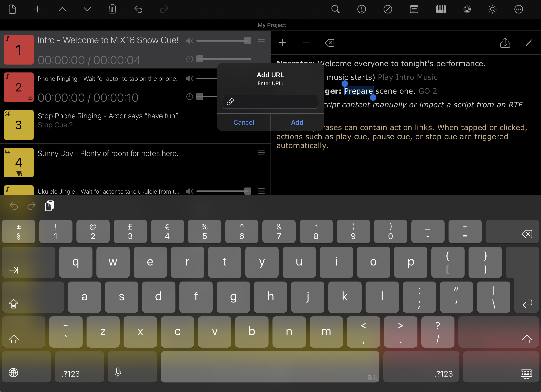Tap the keyboard tab key
Screen dimensions: 541x392
pyautogui.click(x=28, y=262)
